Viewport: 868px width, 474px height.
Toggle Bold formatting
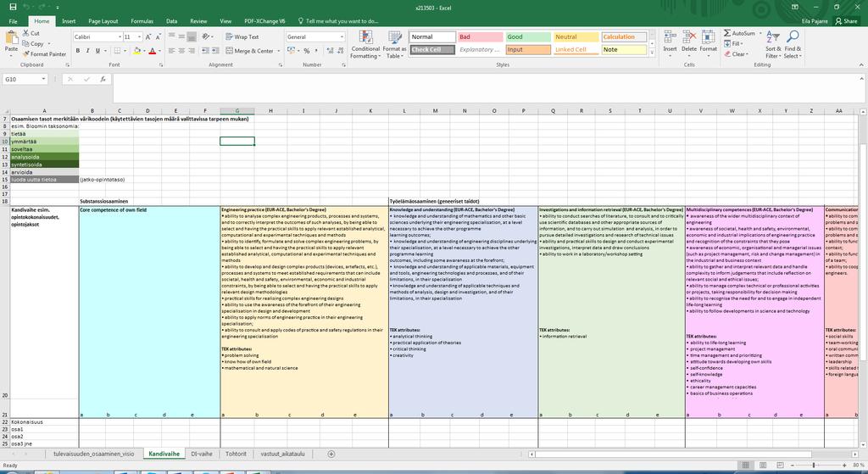point(77,50)
